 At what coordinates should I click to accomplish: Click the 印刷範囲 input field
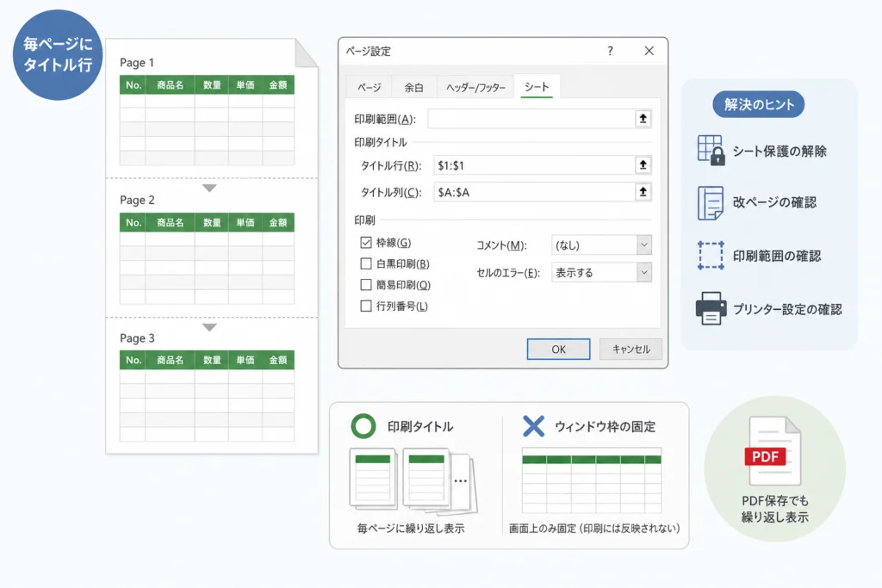[531, 119]
